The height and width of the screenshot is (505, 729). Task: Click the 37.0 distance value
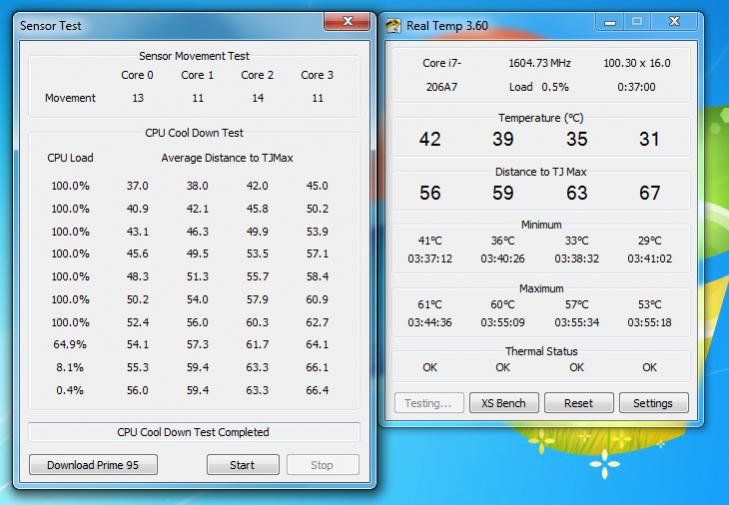(138, 186)
